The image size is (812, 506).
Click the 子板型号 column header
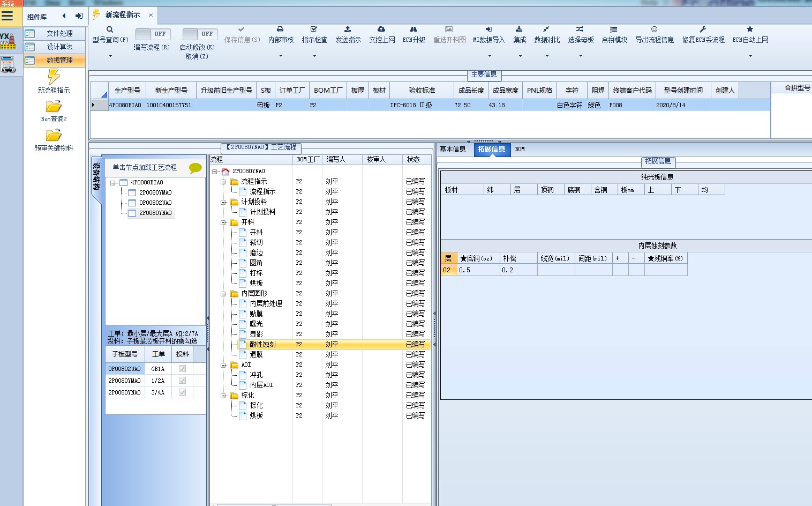125,354
